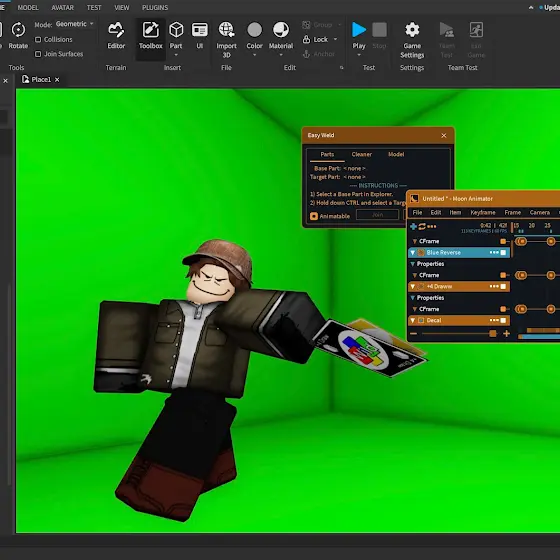Open Decal track options dots
This screenshot has height=560, width=560.
tap(494, 320)
